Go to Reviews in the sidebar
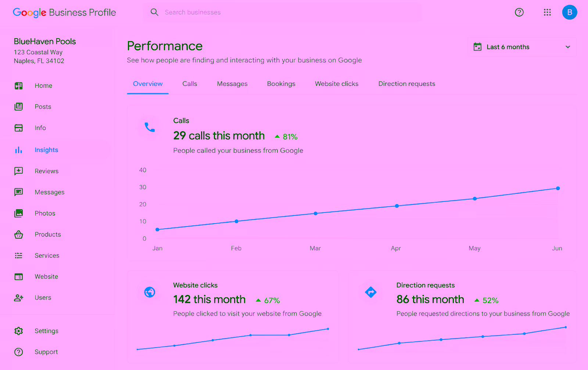 pyautogui.click(x=47, y=171)
